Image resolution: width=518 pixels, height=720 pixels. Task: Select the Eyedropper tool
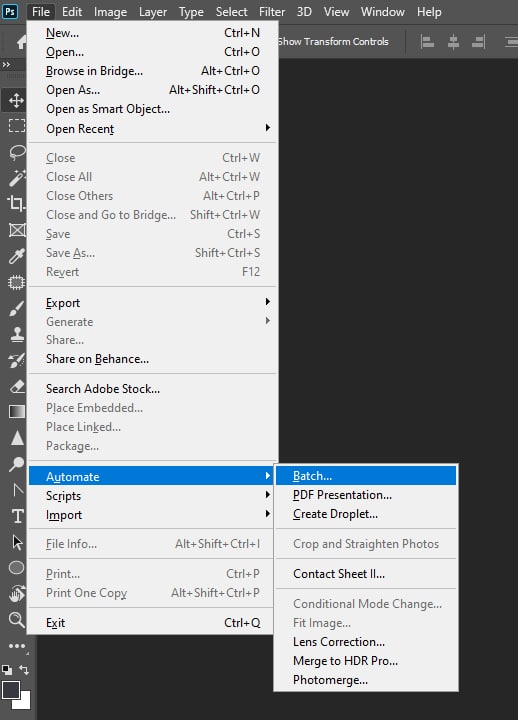(x=17, y=256)
